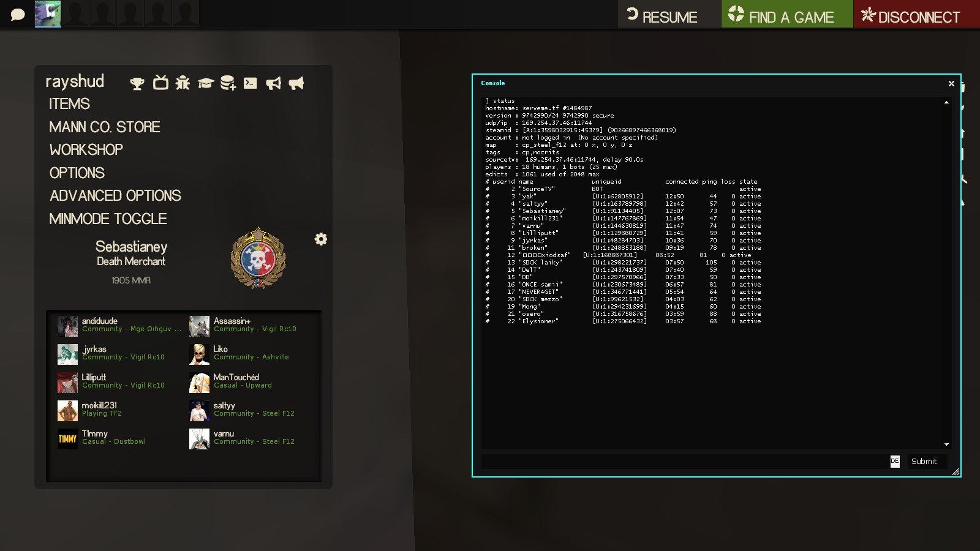Open the ITEMS menu
The width and height of the screenshot is (980, 551).
click(x=69, y=104)
